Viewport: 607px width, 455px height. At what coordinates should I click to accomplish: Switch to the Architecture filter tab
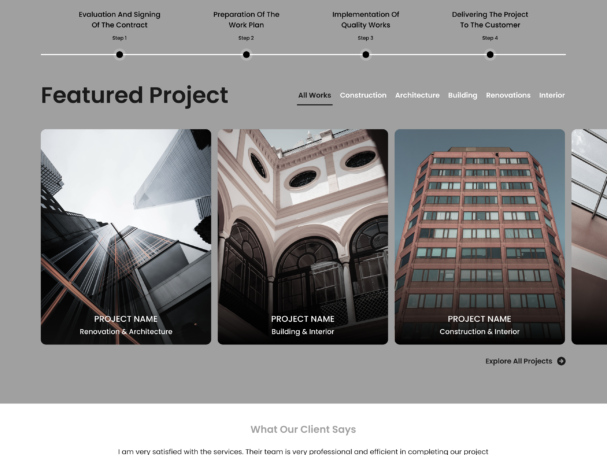coord(417,95)
